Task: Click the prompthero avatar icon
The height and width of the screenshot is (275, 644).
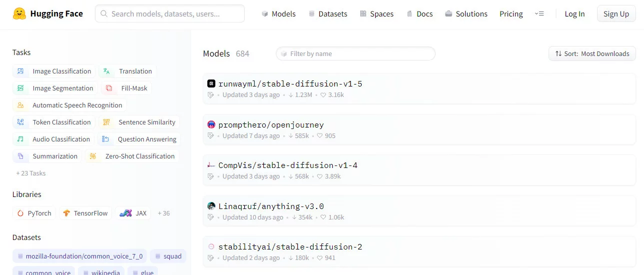Action: (211, 124)
